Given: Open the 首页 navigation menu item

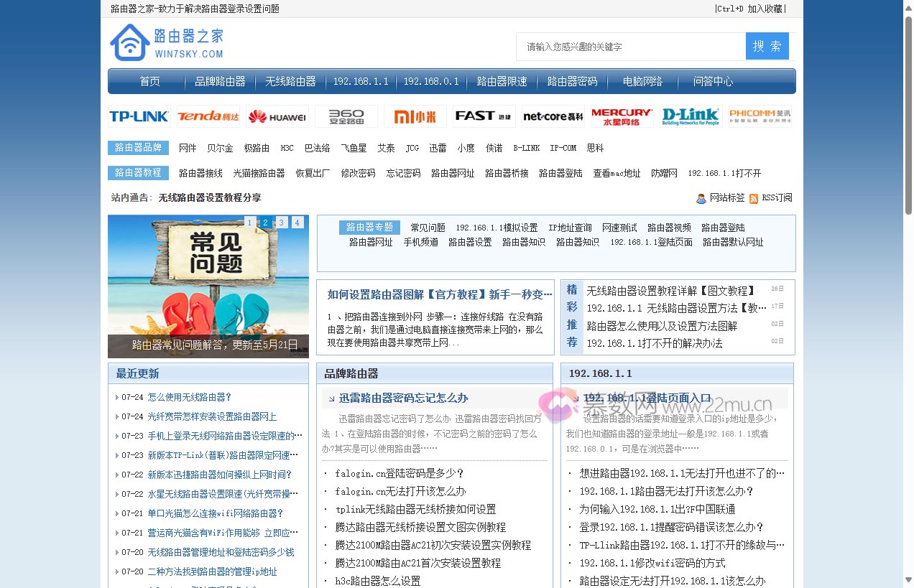Looking at the screenshot, I should click(x=149, y=81).
